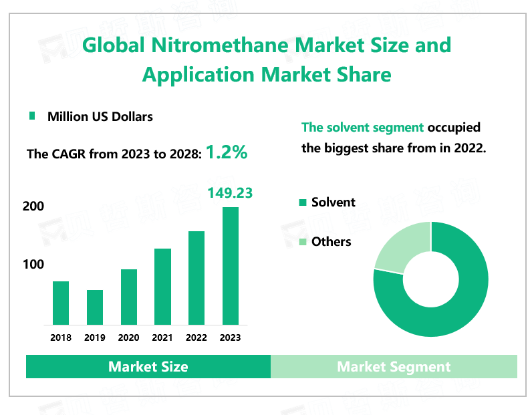The width and height of the screenshot is (532, 415).
Task: Click the Market Segment tab banner
Action: pyautogui.click(x=394, y=366)
